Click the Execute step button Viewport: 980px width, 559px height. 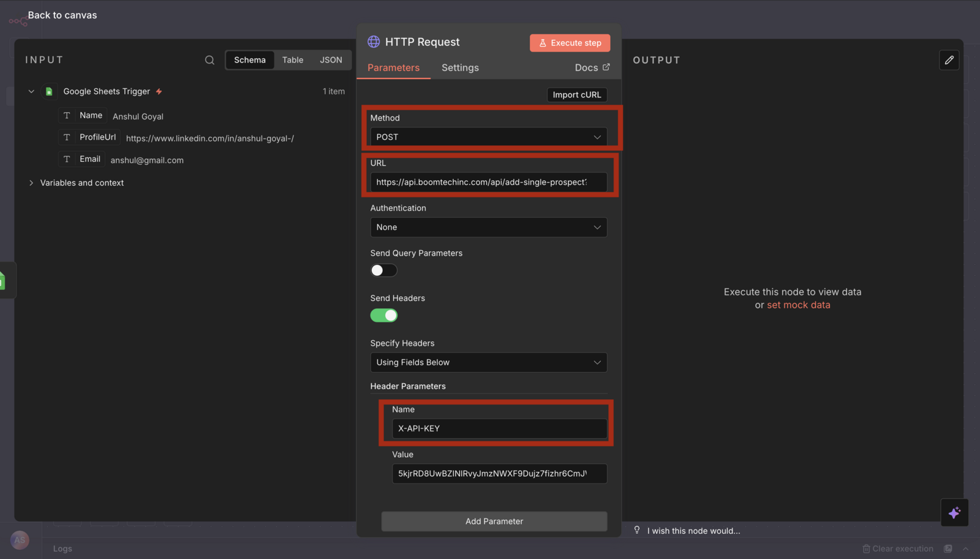570,43
